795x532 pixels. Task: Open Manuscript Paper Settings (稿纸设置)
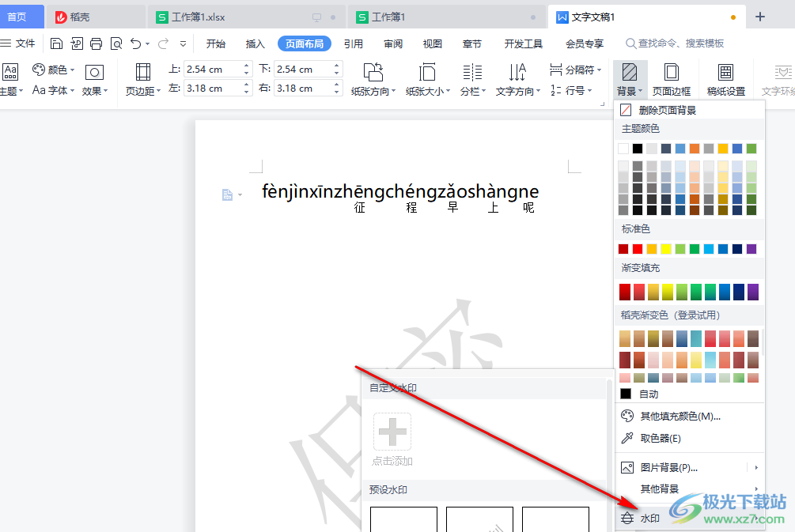726,79
